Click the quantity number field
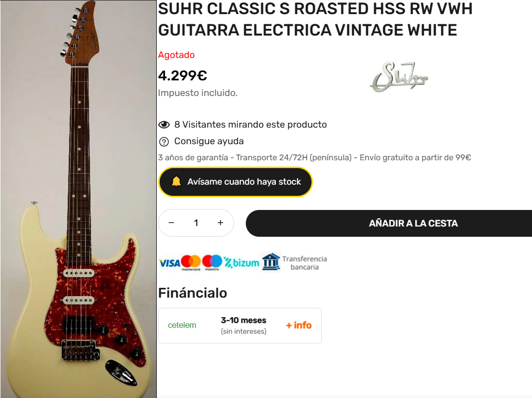532x398 pixels. pyautogui.click(x=196, y=223)
